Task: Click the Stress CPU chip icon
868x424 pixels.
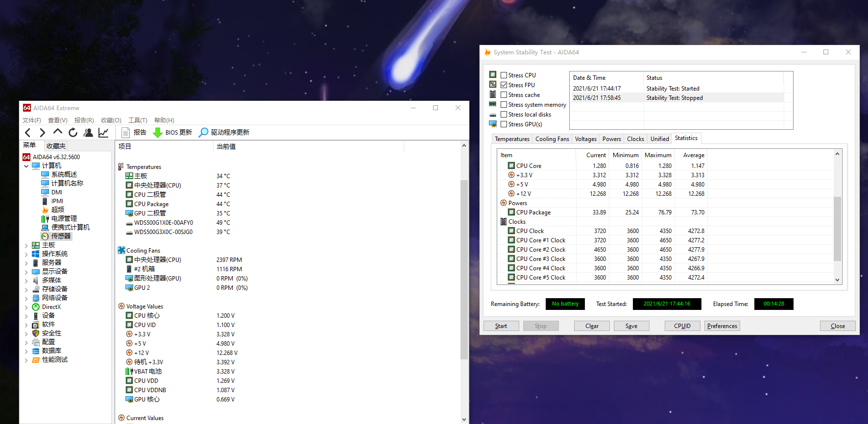Action: point(493,74)
